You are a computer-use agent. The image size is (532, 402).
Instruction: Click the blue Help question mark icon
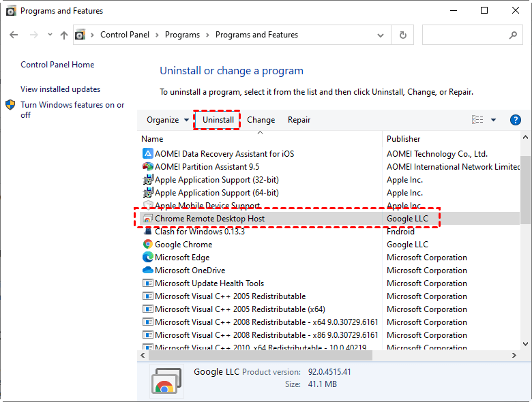coord(516,120)
